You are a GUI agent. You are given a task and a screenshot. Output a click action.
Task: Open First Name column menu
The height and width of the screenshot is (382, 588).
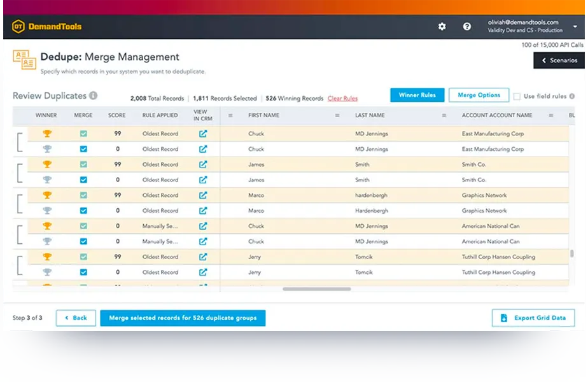(x=337, y=115)
